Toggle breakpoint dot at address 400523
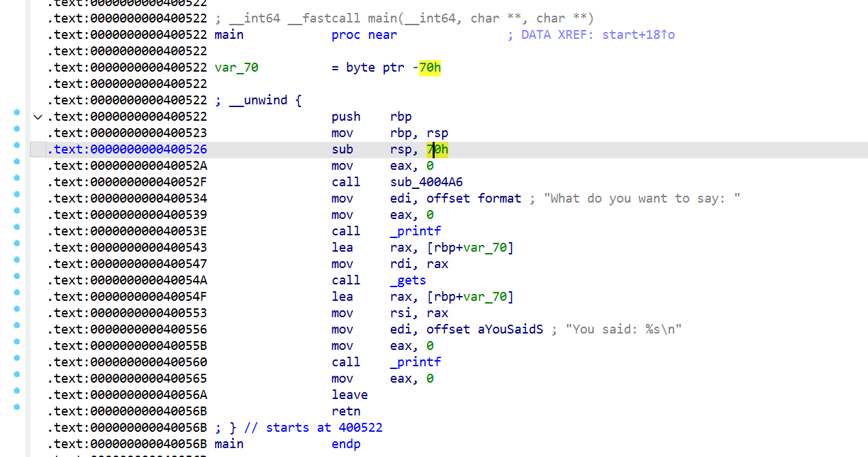 click(17, 128)
